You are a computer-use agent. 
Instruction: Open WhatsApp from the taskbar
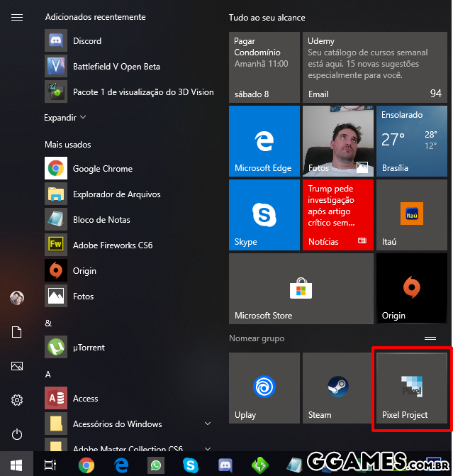[156, 465]
